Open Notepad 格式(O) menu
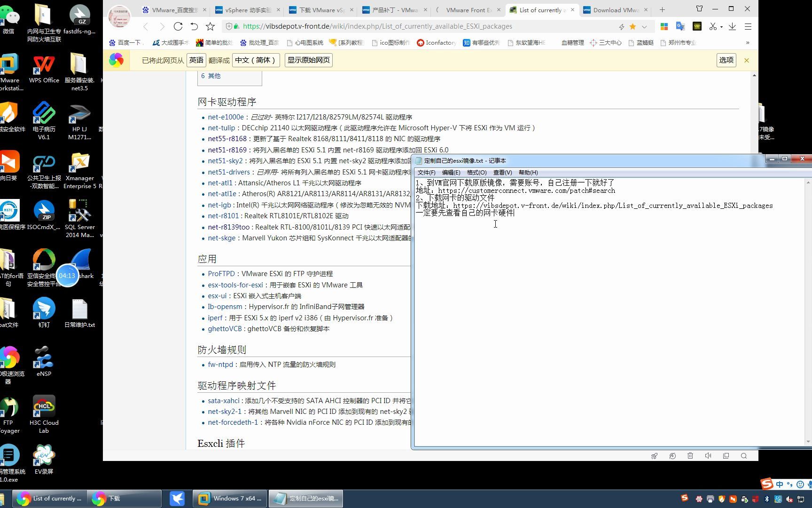 476,173
